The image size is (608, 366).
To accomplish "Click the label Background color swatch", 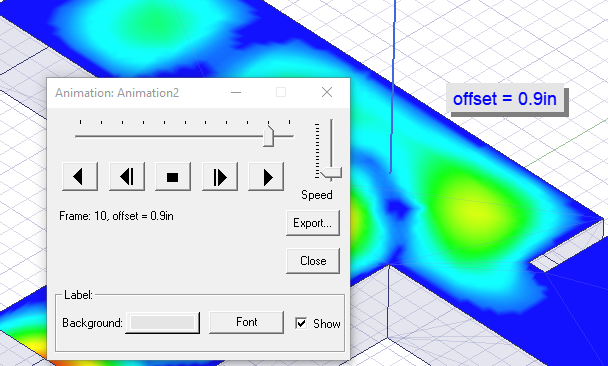I will tap(162, 323).
